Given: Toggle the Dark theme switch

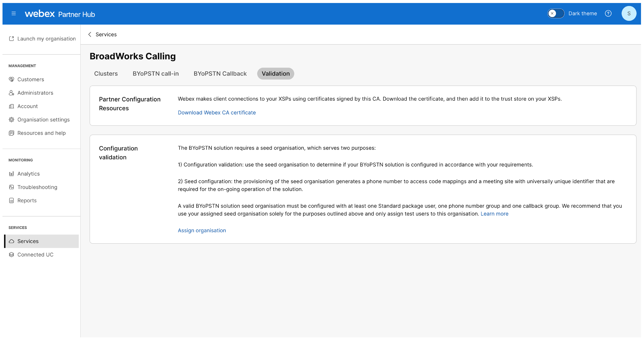Looking at the screenshot, I should pos(555,14).
